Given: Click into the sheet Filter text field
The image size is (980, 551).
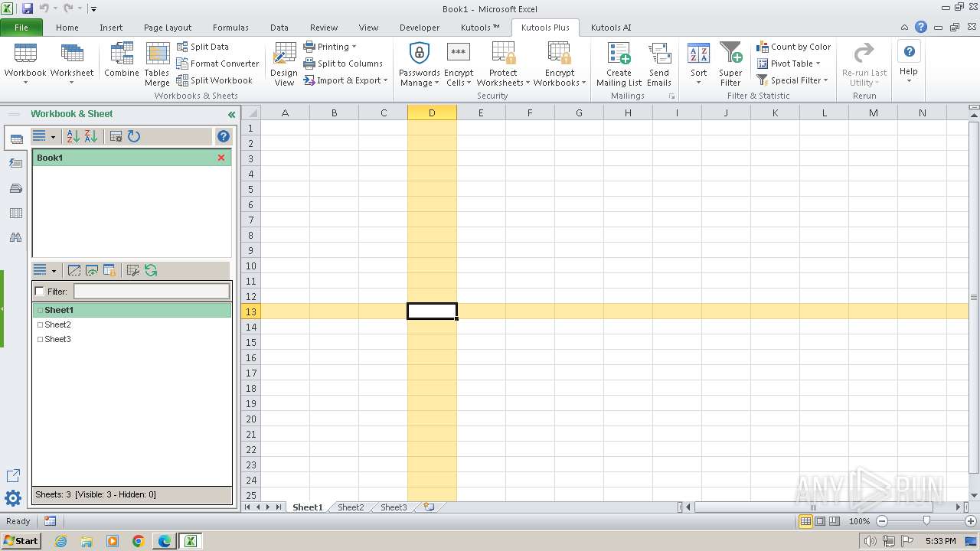Looking at the screenshot, I should coord(152,292).
